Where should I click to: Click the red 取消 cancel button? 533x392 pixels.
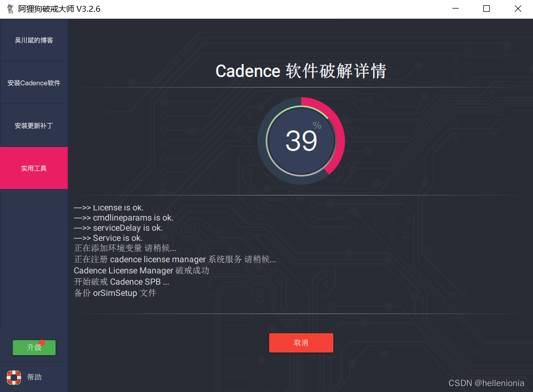pos(301,343)
